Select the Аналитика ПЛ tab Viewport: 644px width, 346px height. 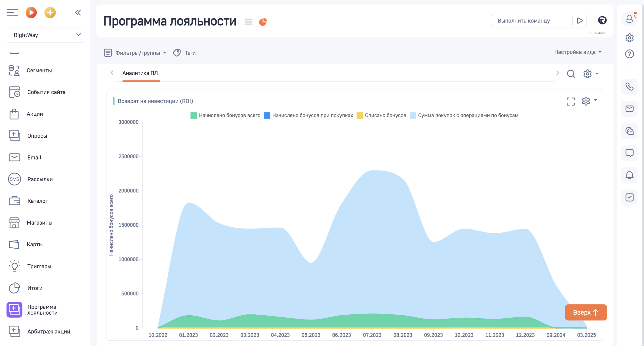(140, 73)
